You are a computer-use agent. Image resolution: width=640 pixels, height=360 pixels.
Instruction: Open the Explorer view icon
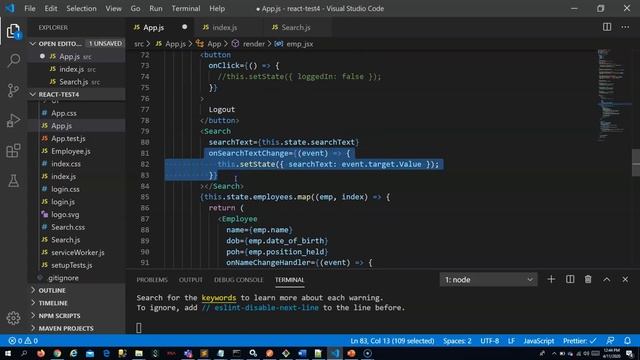pos(13,31)
